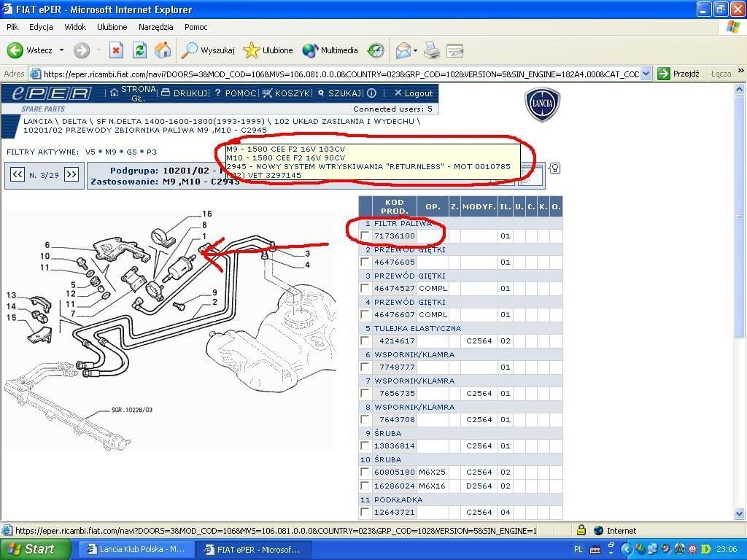Click the Edit page toolbar icon
Image resolution: width=747 pixels, height=560 pixels.
pyautogui.click(x=455, y=50)
